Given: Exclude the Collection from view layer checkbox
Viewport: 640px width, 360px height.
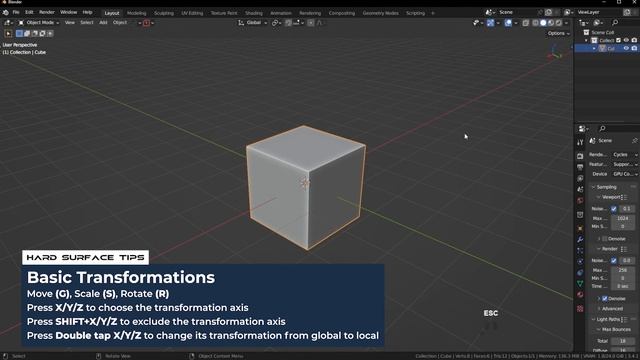Looking at the screenshot, I should pos(618,40).
